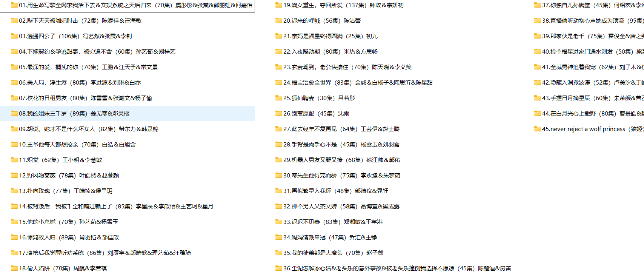Image resolution: width=644 pixels, height=276 pixels.
Task: Select the folder name 32.那个男人又茶又娇
Action: click(310, 206)
